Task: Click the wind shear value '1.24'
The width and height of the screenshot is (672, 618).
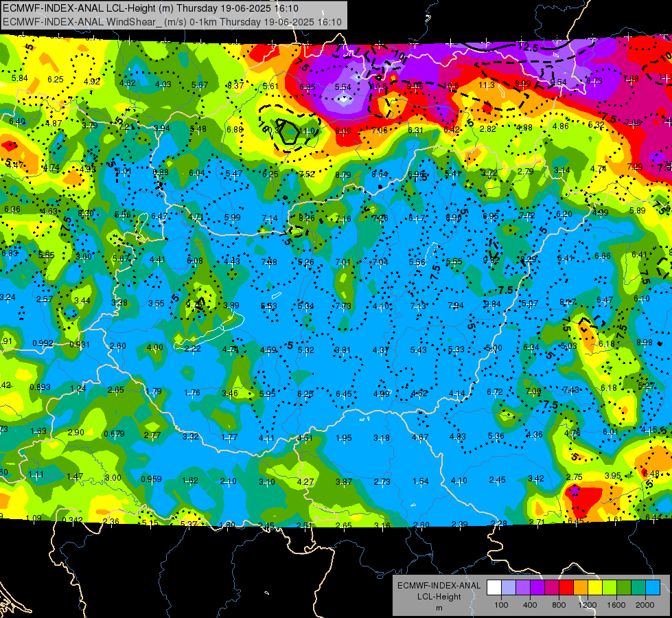Action: coord(78,389)
